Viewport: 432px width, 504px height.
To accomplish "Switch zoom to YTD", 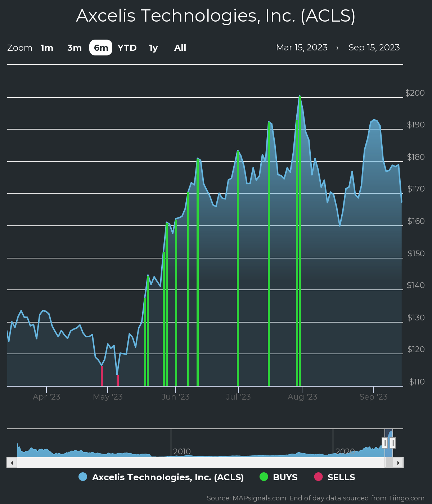I will click(x=127, y=48).
